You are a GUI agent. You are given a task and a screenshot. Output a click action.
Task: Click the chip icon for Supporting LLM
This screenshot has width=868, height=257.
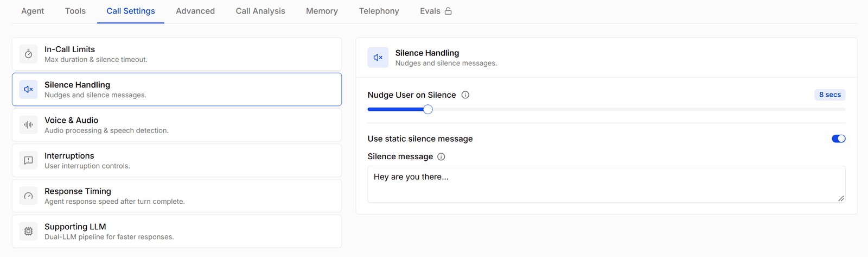click(x=29, y=231)
